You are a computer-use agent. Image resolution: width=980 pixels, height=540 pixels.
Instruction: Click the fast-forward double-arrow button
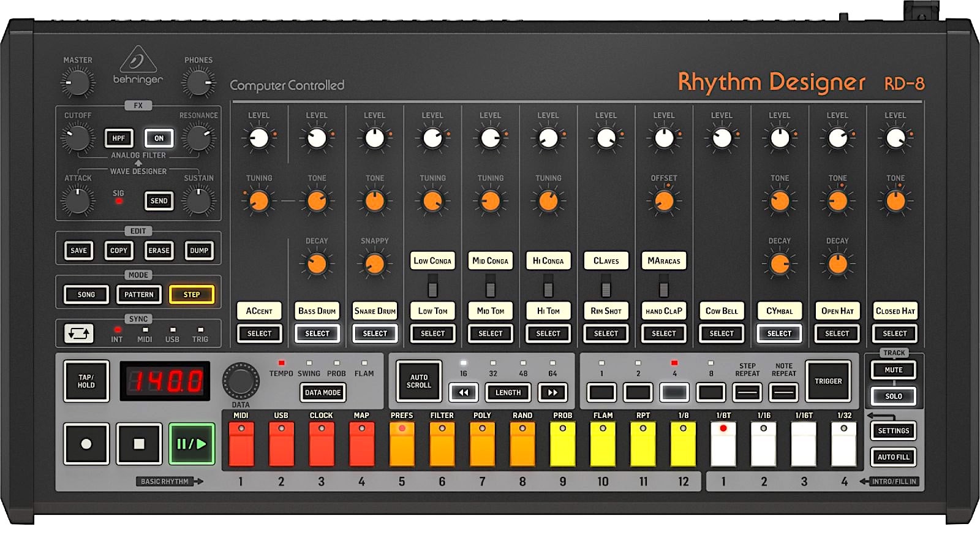pos(552,392)
